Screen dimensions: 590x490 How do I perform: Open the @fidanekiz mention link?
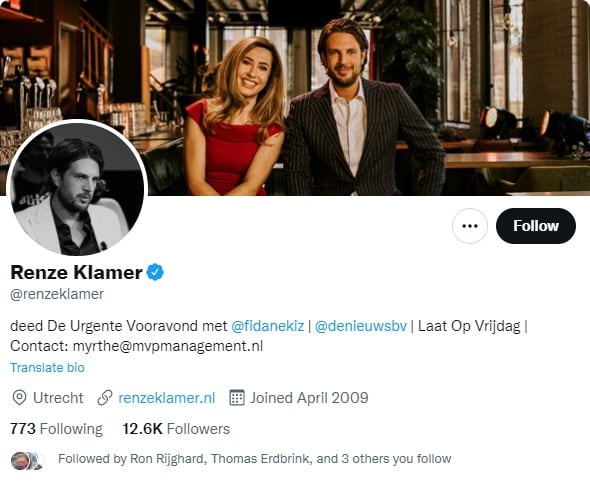[268, 326]
